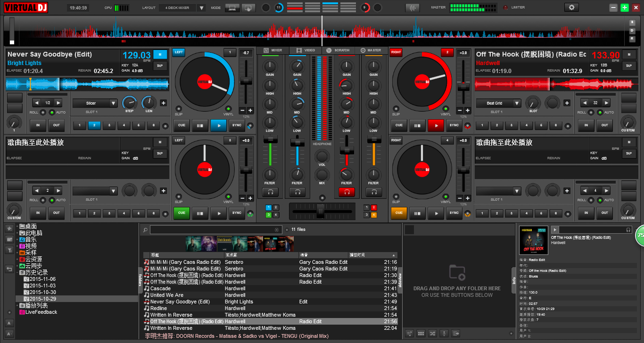Click the SYNC button on deck 1
This screenshot has width=644, height=343.
tap(237, 125)
